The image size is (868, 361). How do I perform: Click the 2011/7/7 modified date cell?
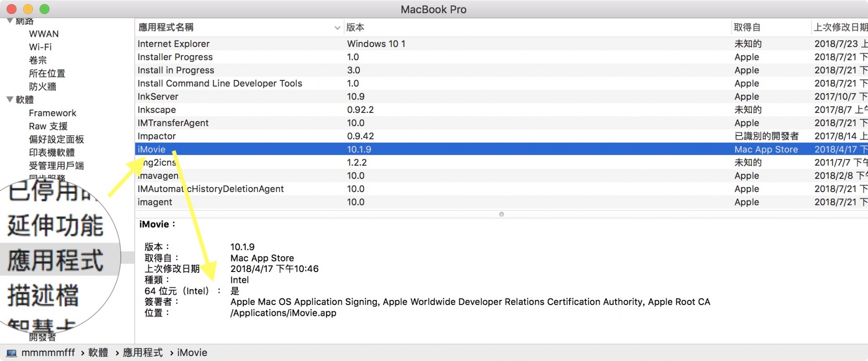(841, 162)
